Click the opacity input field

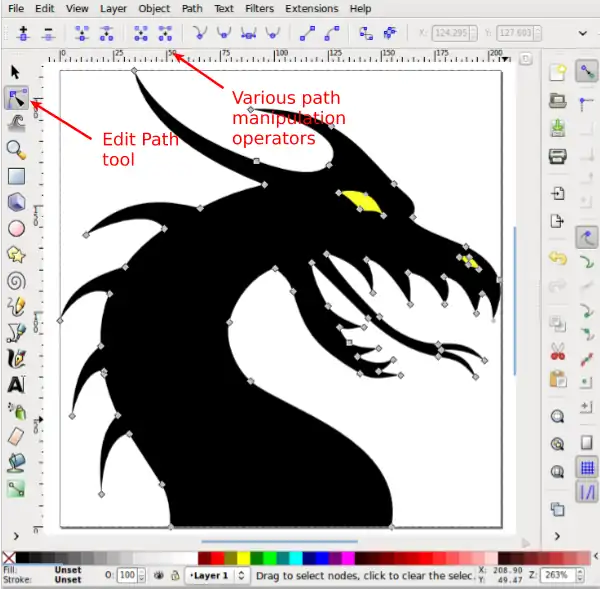pos(126,576)
